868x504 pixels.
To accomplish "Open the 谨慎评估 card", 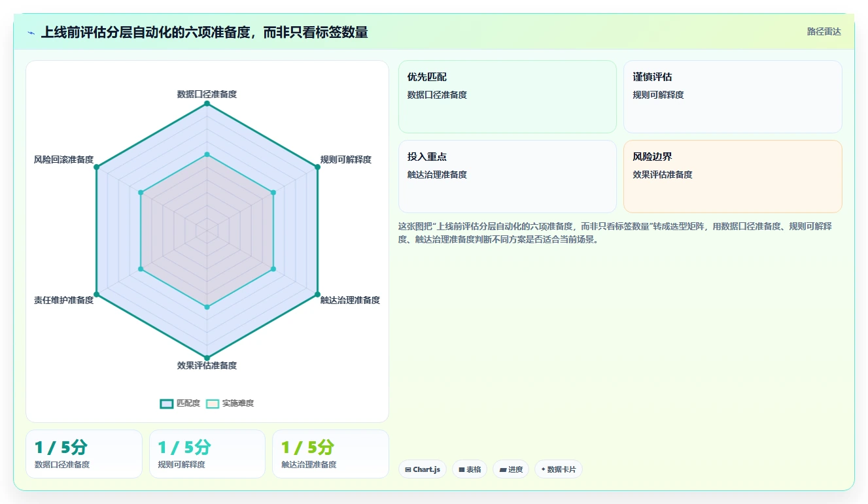I will click(x=733, y=97).
